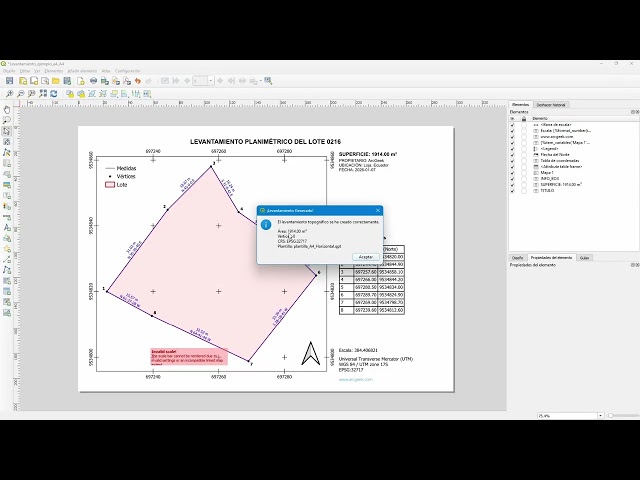The width and height of the screenshot is (640, 480).
Task: Pick the Add map tool
Action: click(x=7, y=163)
